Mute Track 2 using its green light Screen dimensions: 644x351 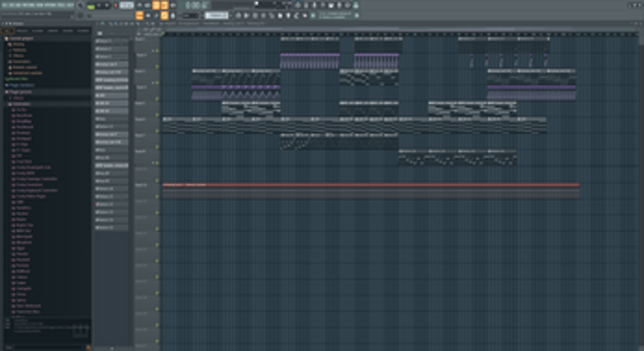pos(157,66)
